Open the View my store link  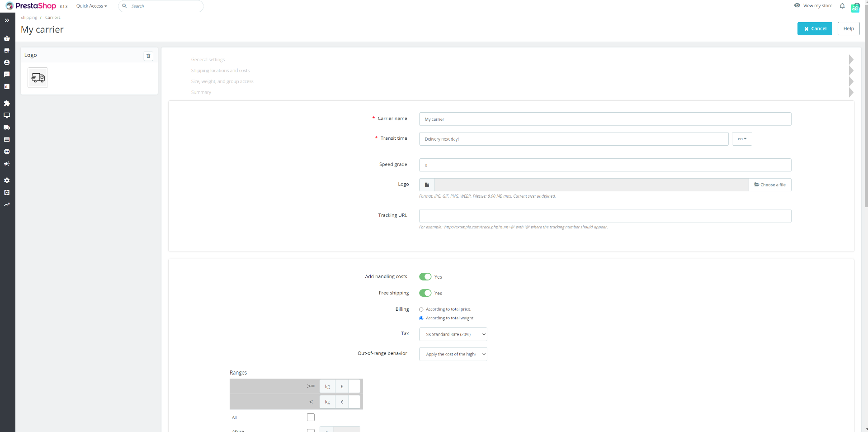click(813, 6)
